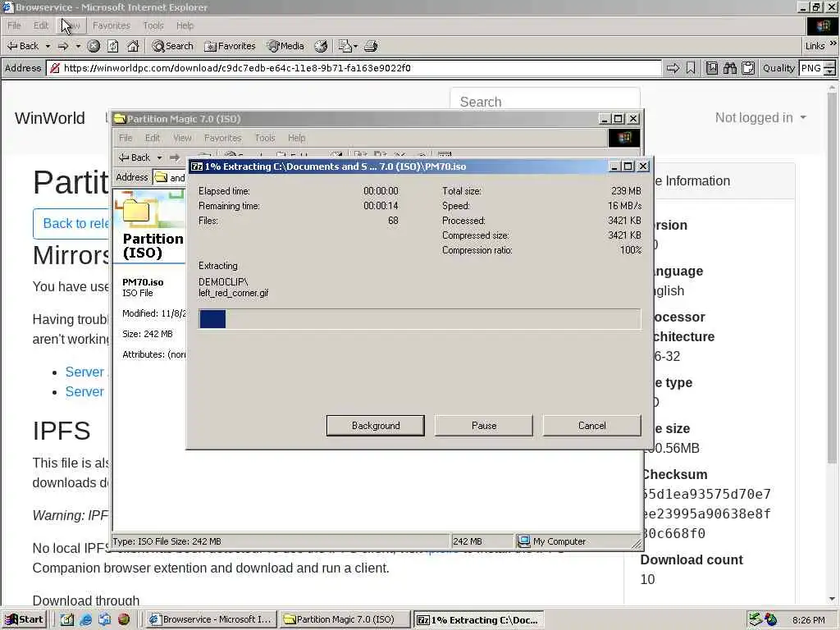Open the Windows Start menu
Viewport: 840px width, 630px height.
(24, 619)
